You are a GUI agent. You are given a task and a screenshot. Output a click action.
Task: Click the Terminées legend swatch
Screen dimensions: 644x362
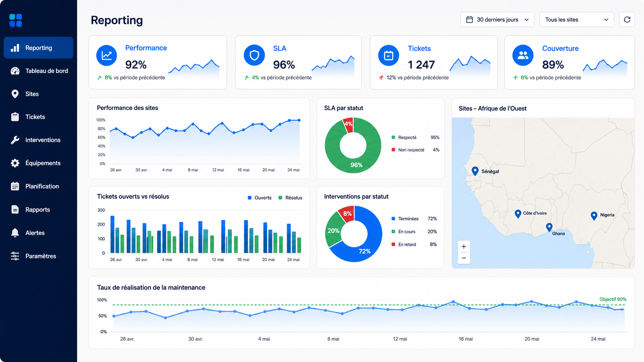tap(393, 219)
